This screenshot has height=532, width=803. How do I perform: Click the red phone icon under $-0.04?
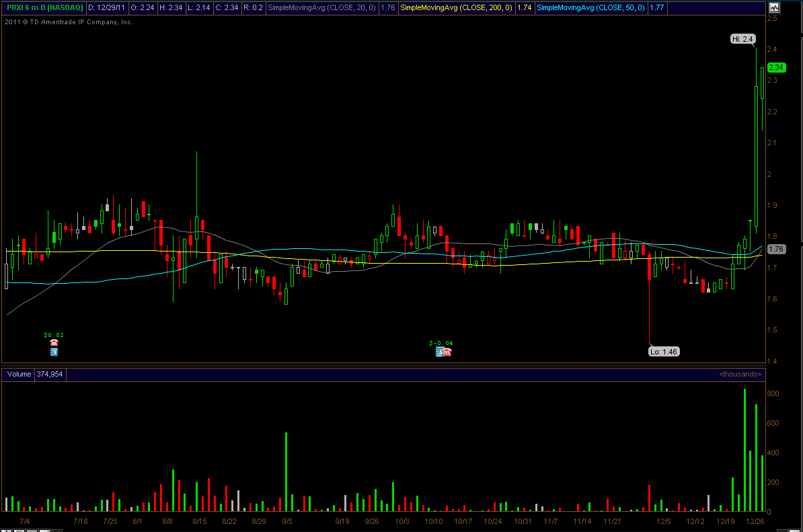pyautogui.click(x=447, y=352)
